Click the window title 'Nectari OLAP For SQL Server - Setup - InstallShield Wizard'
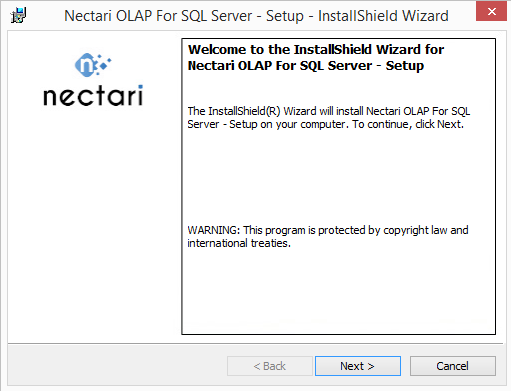 (x=256, y=16)
